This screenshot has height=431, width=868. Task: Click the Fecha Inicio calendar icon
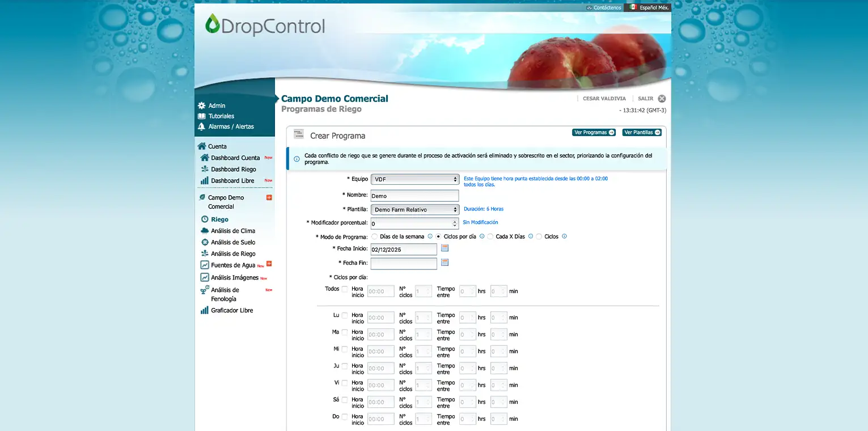(x=444, y=248)
